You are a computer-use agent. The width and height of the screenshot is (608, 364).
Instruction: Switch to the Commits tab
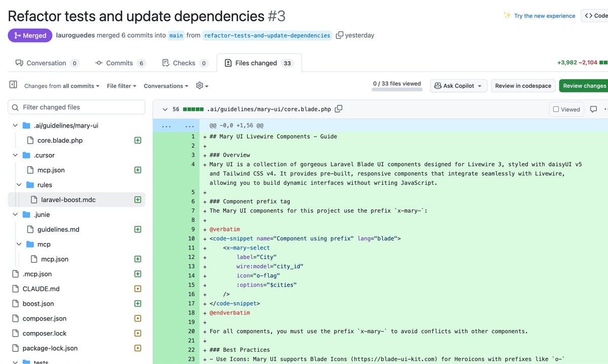[121, 63]
